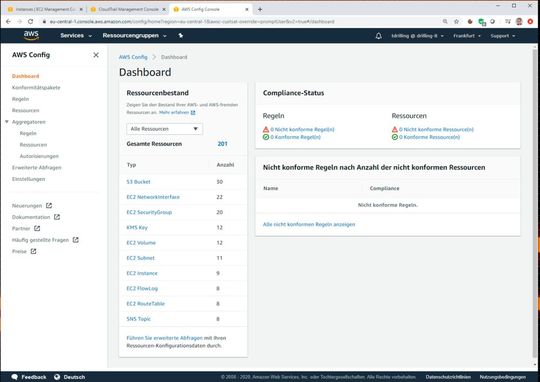Open the pin shortcut icon in navbar
This screenshot has width=540, height=382.
(x=180, y=35)
